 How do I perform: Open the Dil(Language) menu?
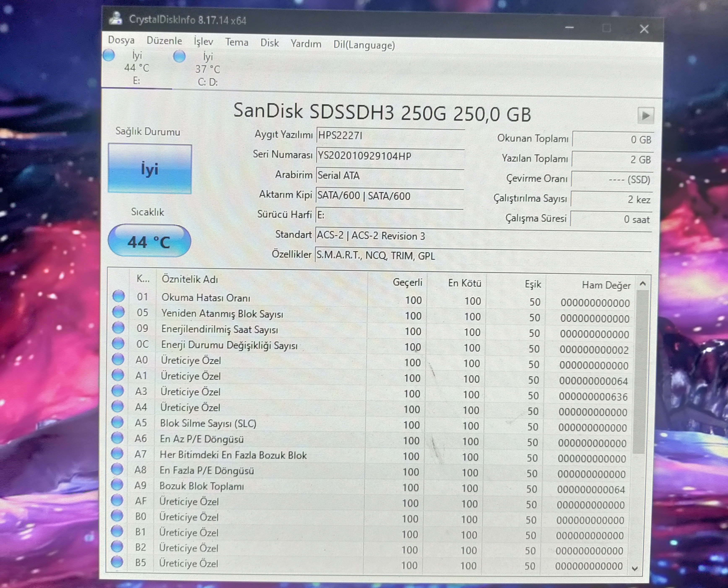pos(364,45)
